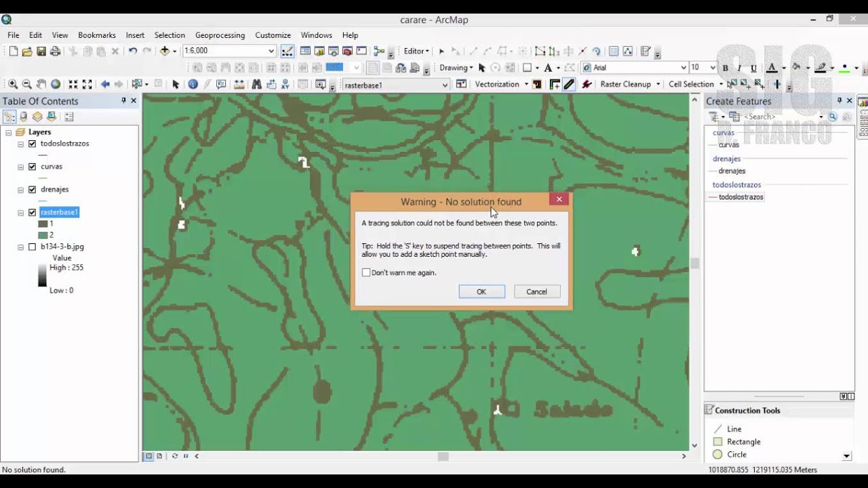Activate the Identify tool
Viewport: 868px width, 488px height.
[193, 84]
